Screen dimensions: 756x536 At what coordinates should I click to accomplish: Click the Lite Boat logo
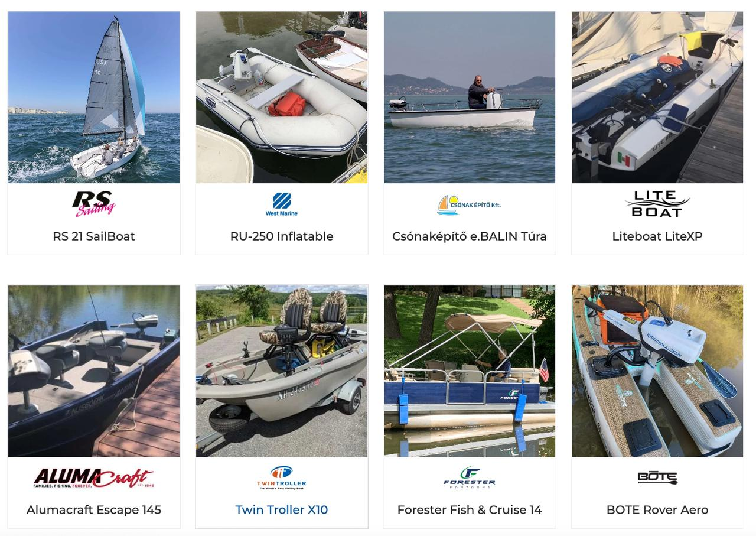[657, 204]
